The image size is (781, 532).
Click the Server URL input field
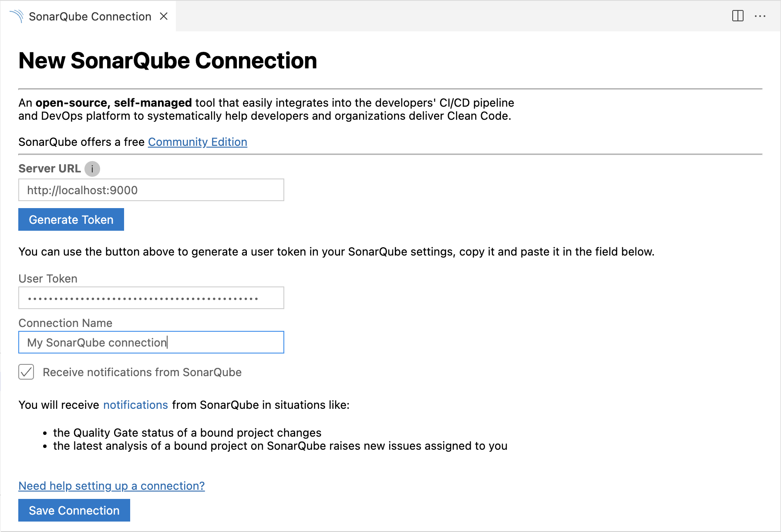coord(151,190)
